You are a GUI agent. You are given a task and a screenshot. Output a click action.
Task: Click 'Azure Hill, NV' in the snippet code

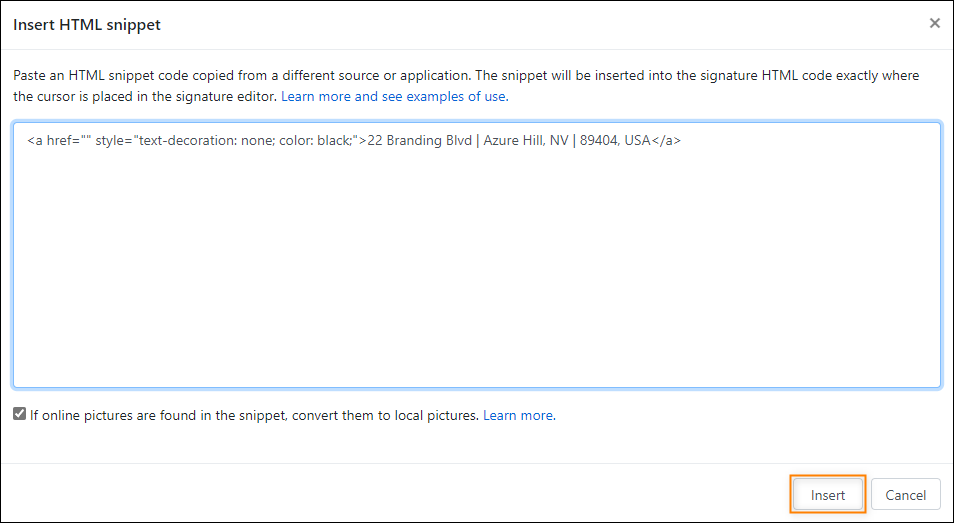pyautogui.click(x=525, y=141)
